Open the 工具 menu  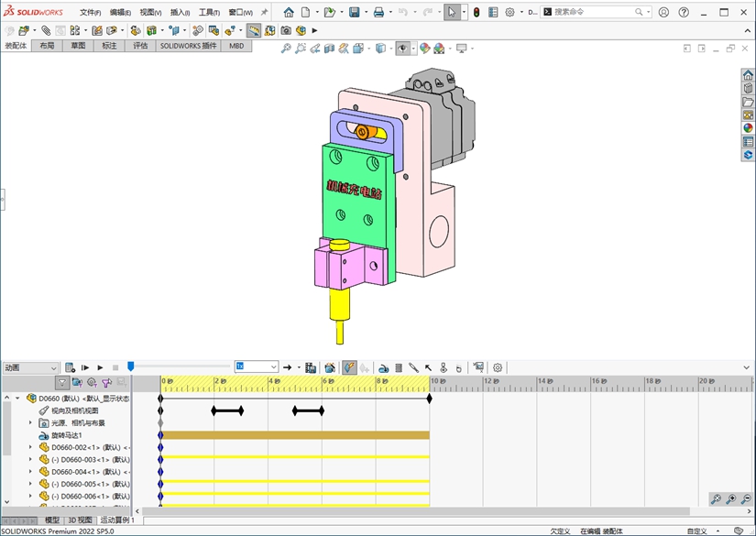(209, 13)
